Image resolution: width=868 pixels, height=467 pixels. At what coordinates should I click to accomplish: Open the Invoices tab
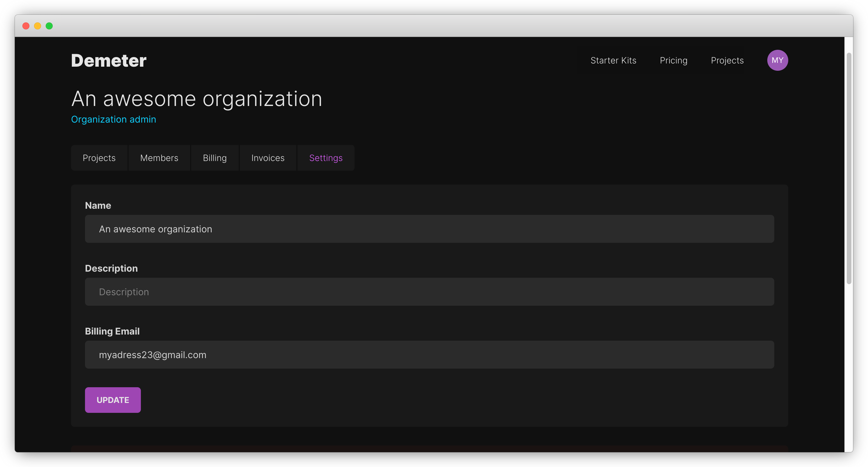(268, 158)
